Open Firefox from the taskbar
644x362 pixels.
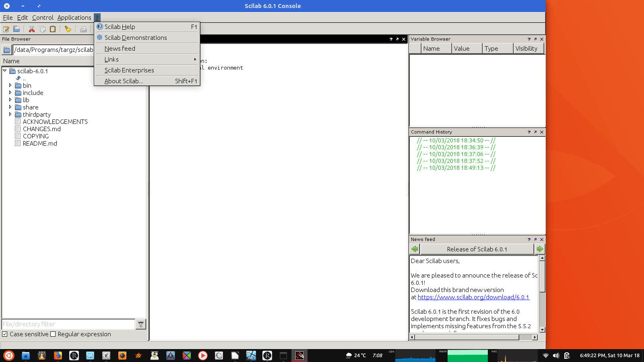[58, 356]
